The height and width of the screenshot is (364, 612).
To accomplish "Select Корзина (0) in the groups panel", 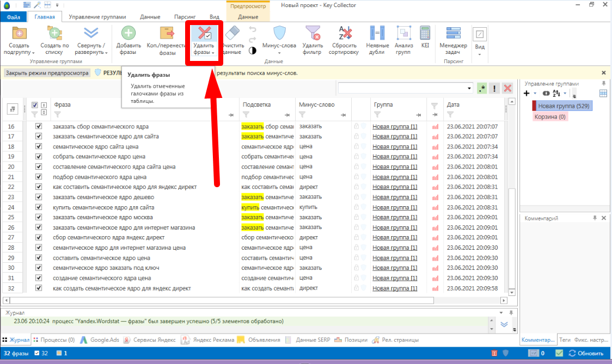I will [x=550, y=116].
